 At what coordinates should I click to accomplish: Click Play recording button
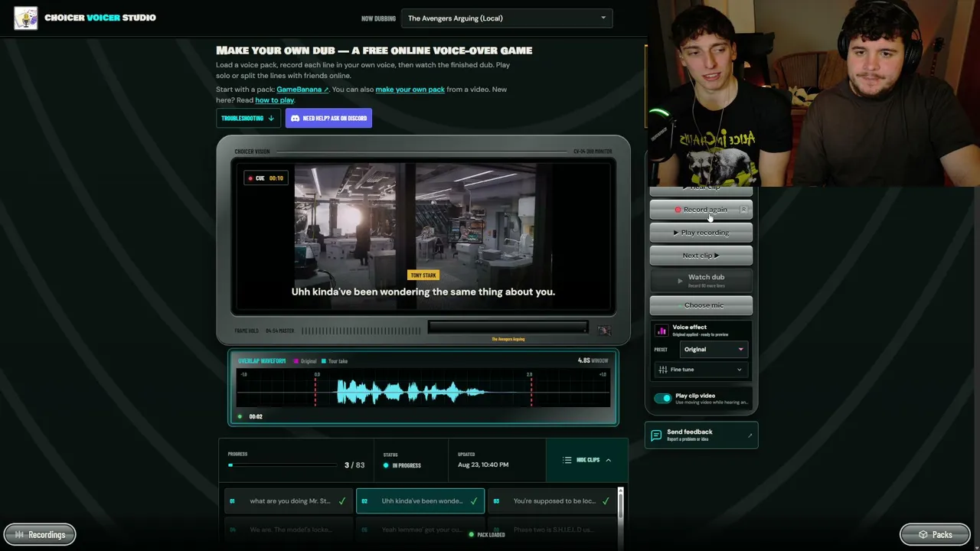701,233
